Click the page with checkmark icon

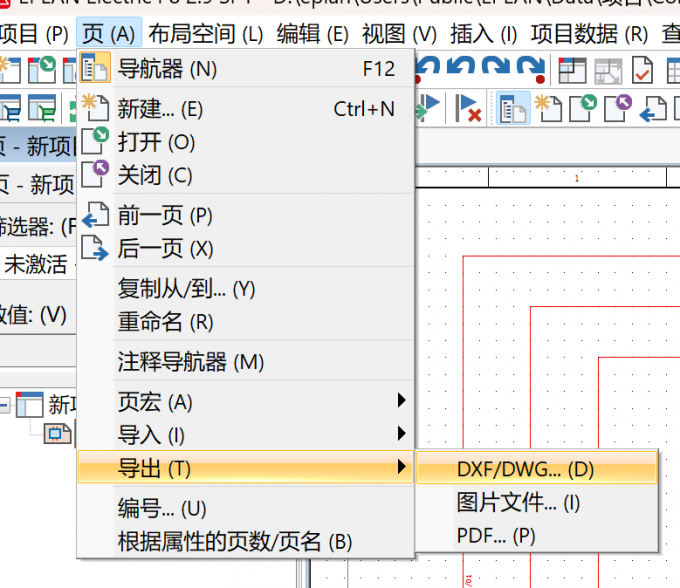642,69
